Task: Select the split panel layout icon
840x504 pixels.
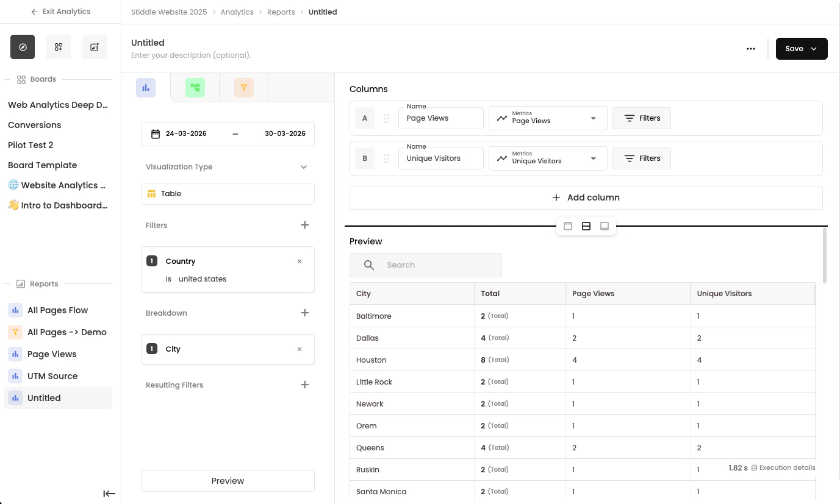Action: tap(586, 226)
